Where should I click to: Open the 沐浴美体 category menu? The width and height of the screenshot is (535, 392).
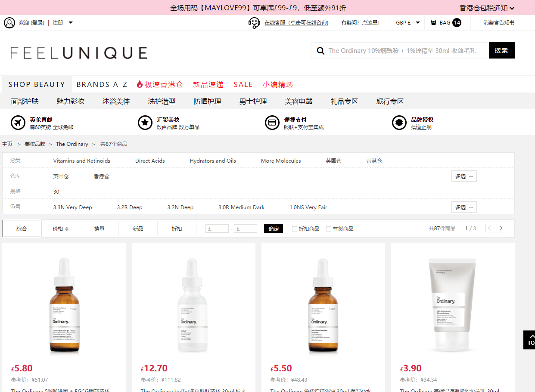click(116, 102)
